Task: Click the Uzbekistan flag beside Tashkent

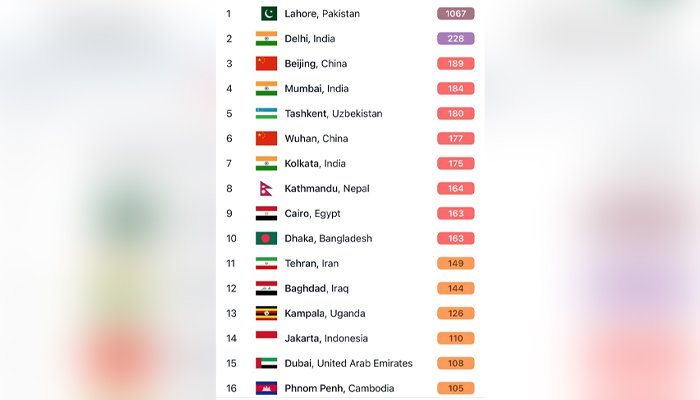Action: [x=266, y=113]
